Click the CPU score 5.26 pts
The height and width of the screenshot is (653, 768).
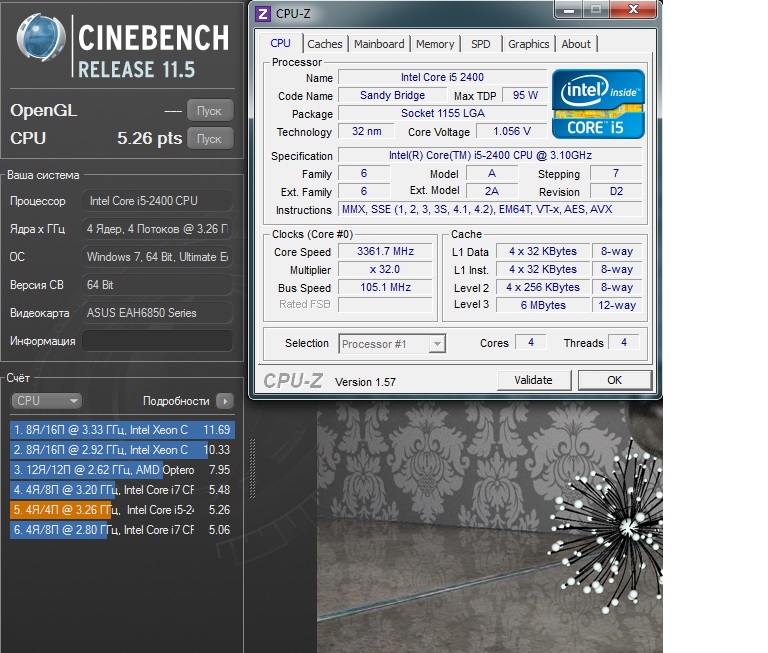pos(149,139)
